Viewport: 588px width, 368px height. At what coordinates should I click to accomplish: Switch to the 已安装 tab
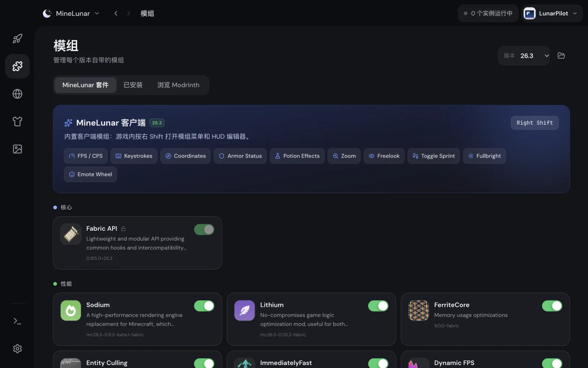[x=133, y=85]
